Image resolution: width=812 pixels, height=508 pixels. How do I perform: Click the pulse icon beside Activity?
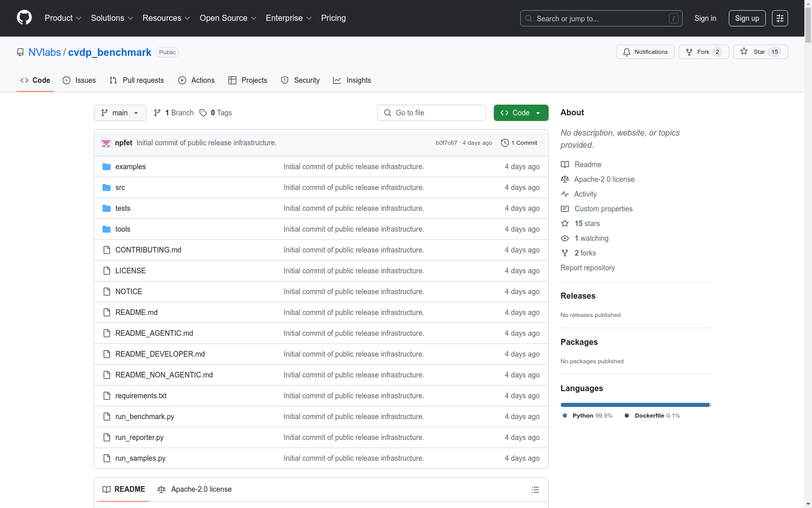(565, 194)
